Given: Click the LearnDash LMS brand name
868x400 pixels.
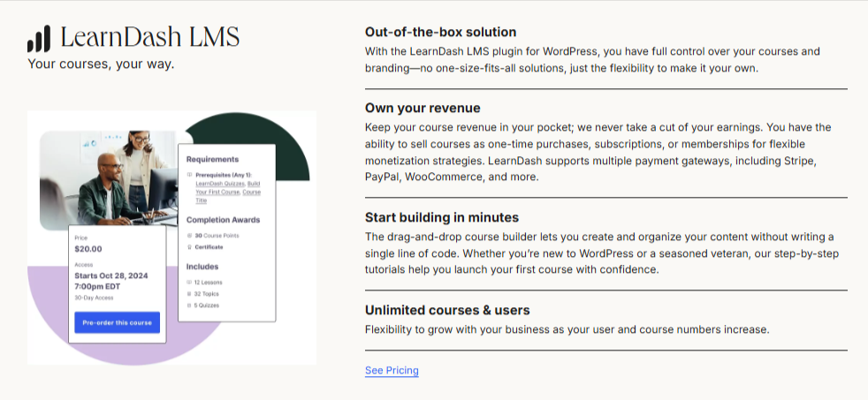Looking at the screenshot, I should (x=150, y=37).
